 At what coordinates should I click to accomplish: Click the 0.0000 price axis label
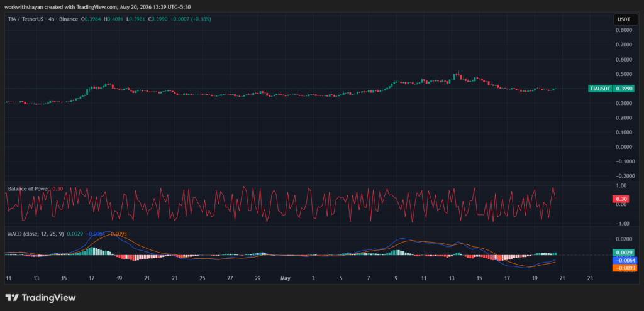[x=623, y=147]
